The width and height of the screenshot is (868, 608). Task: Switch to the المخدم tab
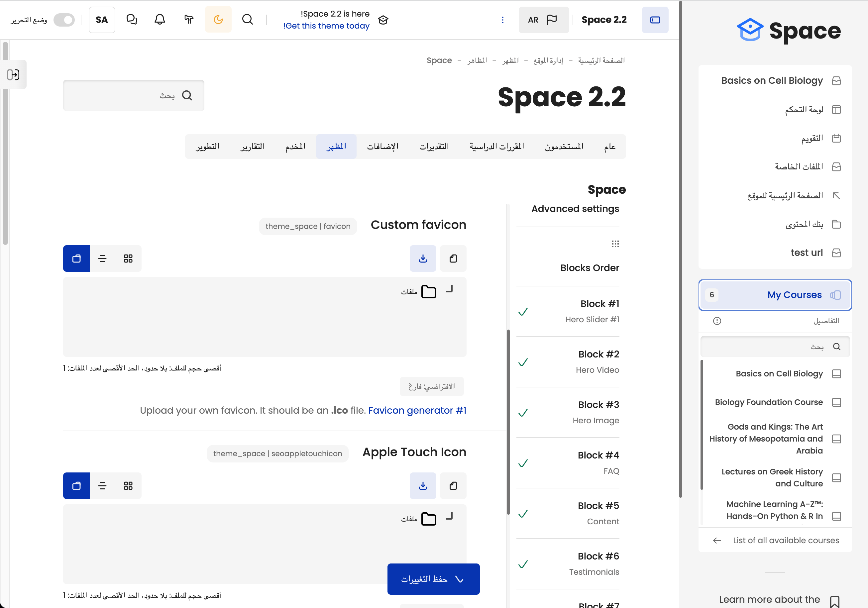click(x=295, y=146)
